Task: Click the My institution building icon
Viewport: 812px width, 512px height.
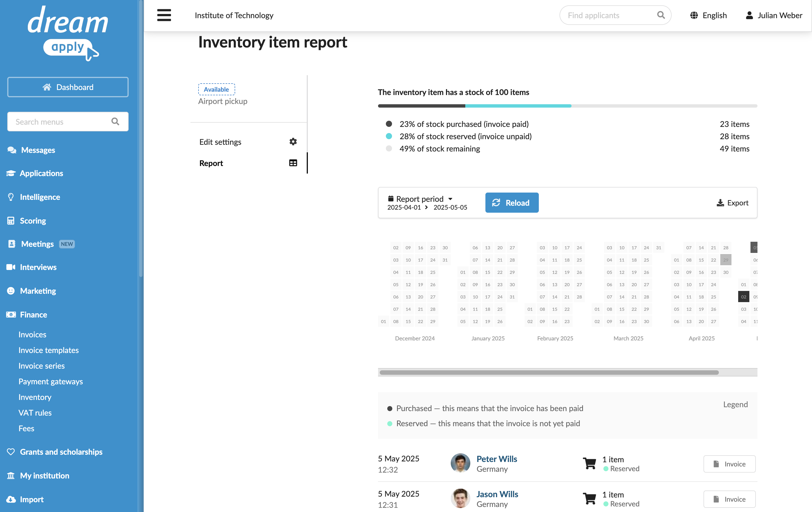Action: coord(11,476)
